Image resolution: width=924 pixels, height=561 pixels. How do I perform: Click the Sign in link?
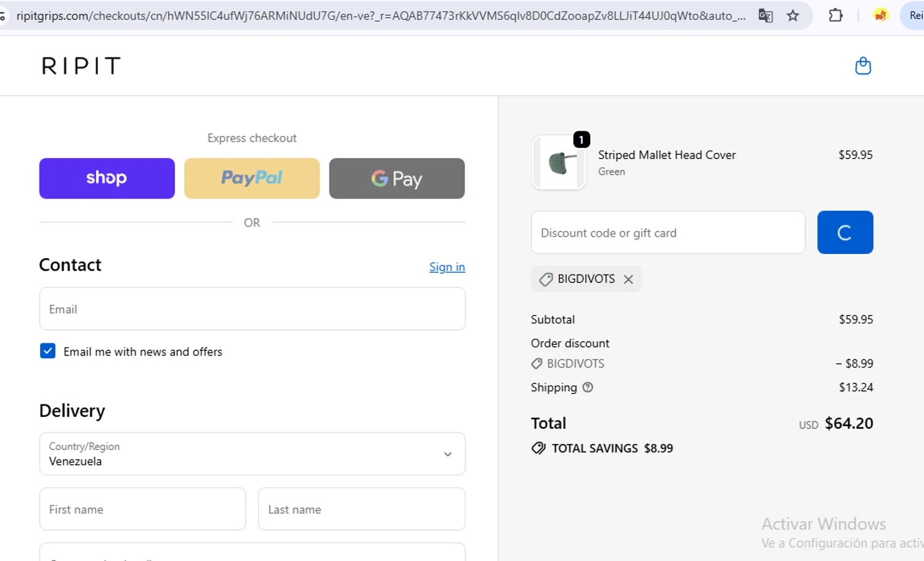tap(447, 267)
